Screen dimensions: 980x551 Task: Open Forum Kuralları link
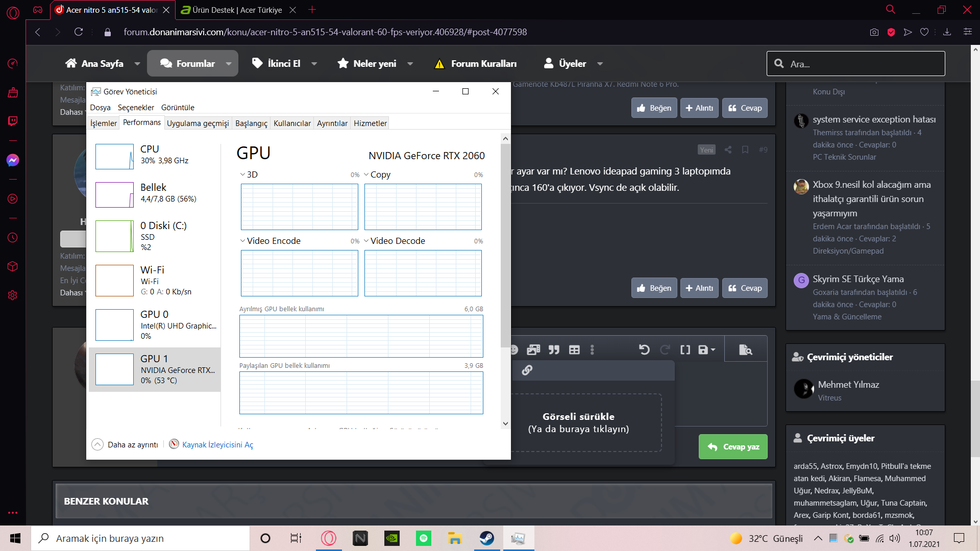pos(475,64)
